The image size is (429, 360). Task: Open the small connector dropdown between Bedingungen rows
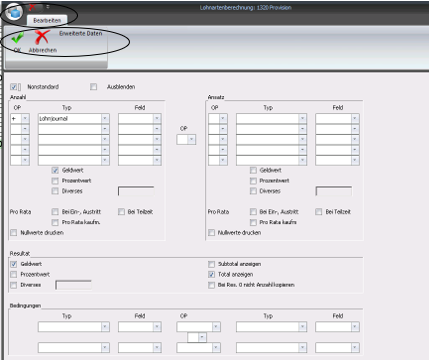[x=202, y=337]
